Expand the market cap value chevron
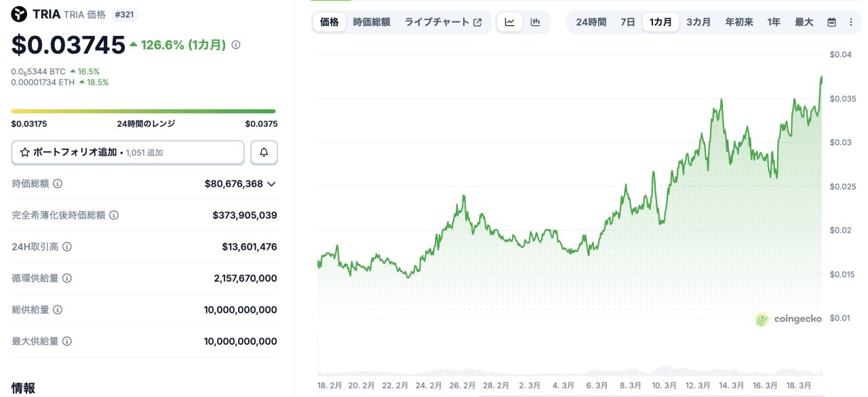Screen dimensions: 868x397 (271, 184)
